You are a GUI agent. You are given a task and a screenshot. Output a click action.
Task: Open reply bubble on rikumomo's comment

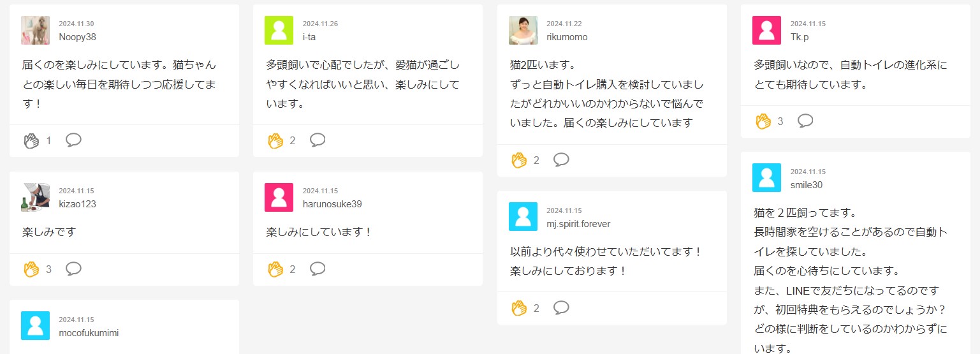pos(561,159)
